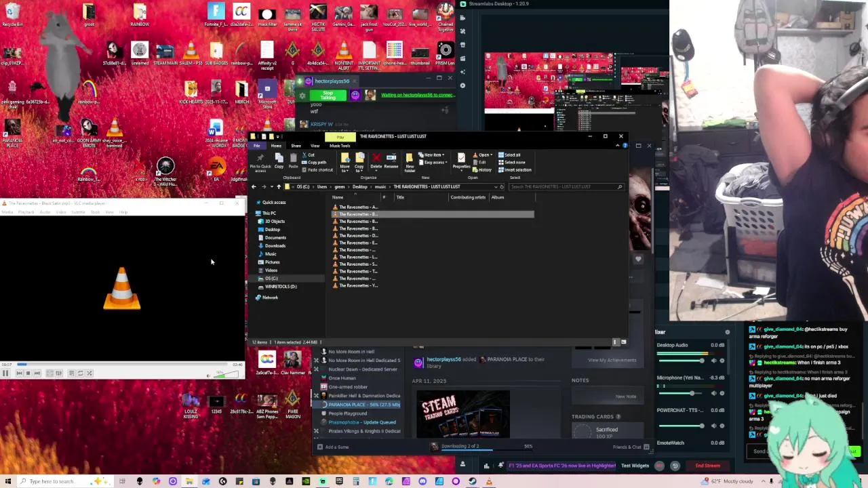Mute Desktop Audio in the Streamlabs mixer
This screenshot has height=488, width=868.
click(x=713, y=361)
